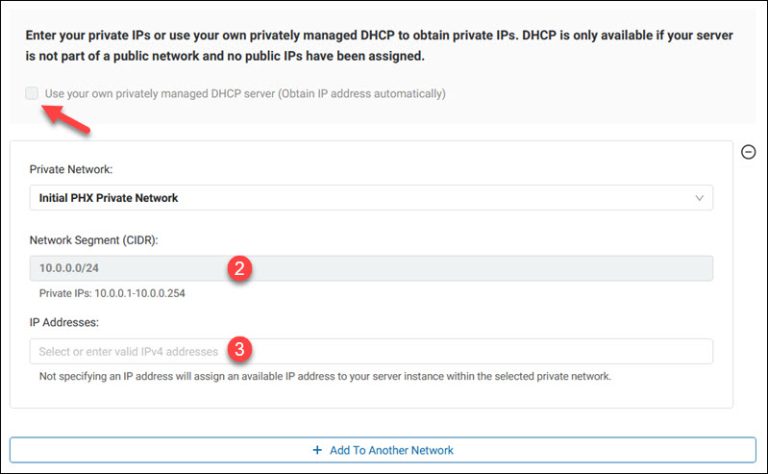Click the 'Not specifying an IP address' helper text
The image size is (768, 474).
[x=325, y=377]
